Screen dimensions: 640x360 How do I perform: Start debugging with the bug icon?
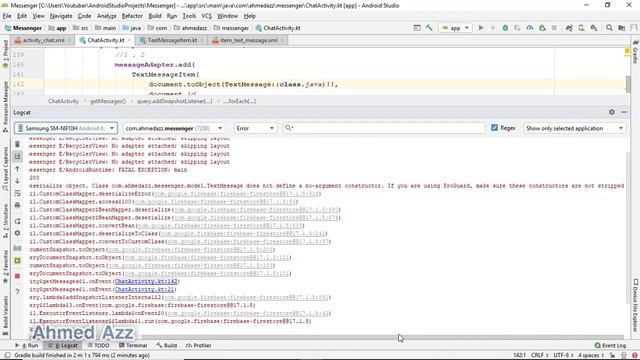pos(505,28)
